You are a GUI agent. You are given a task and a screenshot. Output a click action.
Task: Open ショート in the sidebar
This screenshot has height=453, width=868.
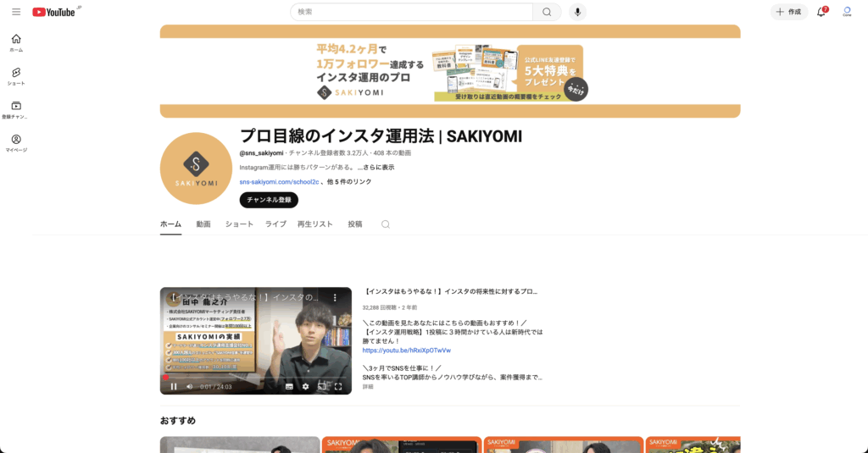click(x=16, y=76)
